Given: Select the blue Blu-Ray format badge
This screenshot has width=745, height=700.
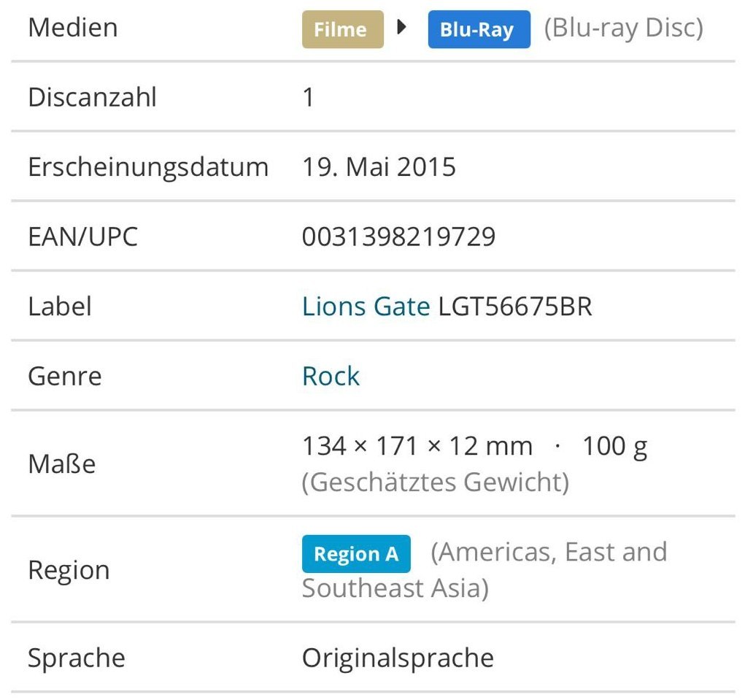Looking at the screenshot, I should (479, 30).
